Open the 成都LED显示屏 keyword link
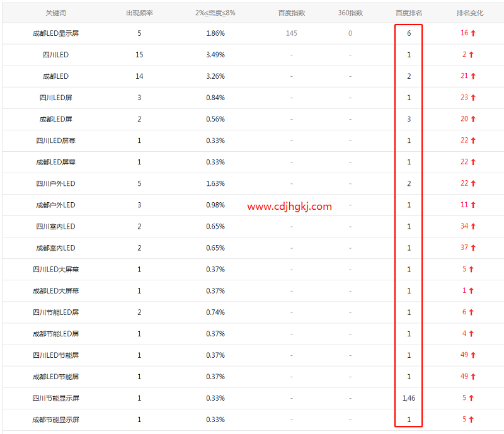This screenshot has width=504, height=434. click(x=55, y=33)
